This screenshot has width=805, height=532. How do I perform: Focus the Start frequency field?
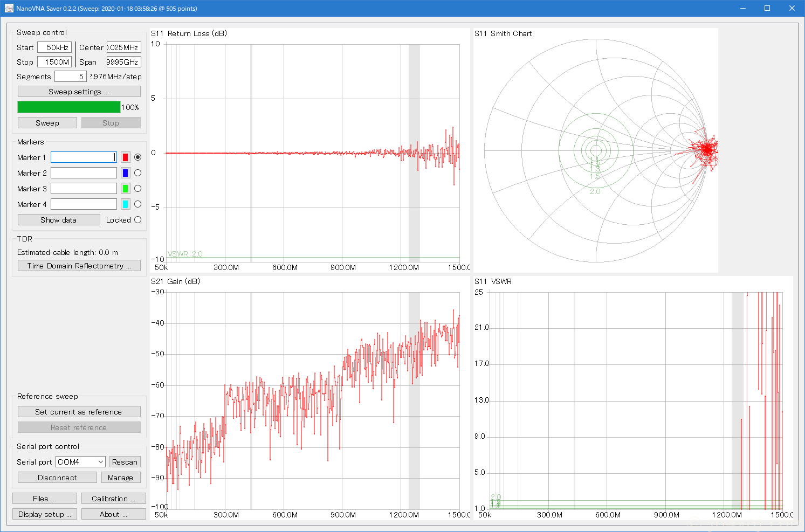(54, 47)
